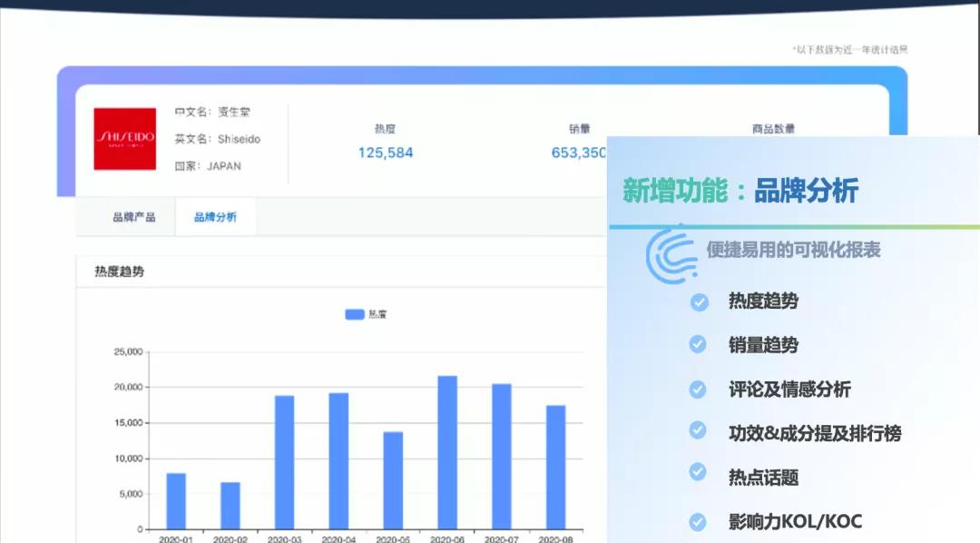Click the 2020-01 axis label
This screenshot has height=543, width=980.
pyautogui.click(x=177, y=538)
